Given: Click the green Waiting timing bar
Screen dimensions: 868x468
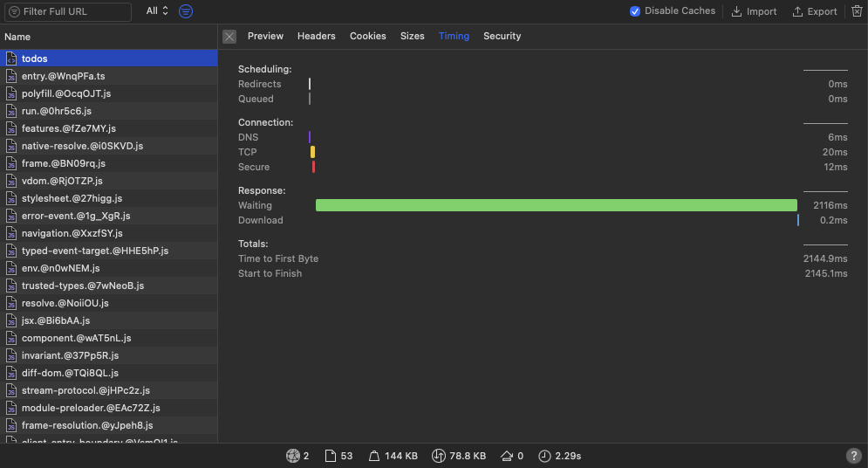Looking at the screenshot, I should point(557,205).
